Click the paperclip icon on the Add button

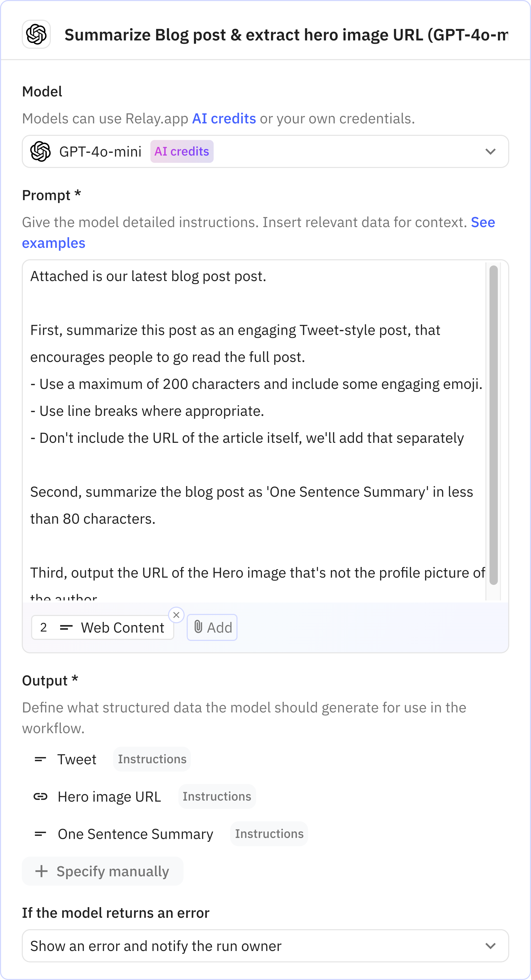[x=198, y=627]
